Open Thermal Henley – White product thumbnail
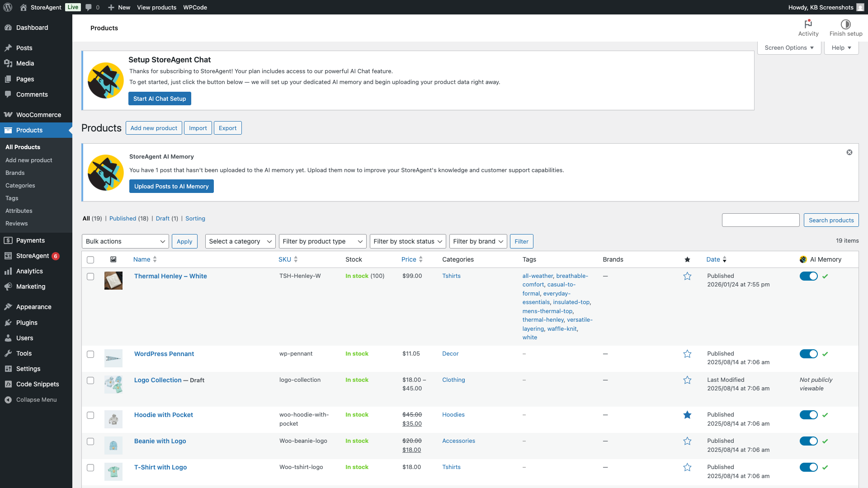Viewport: 868px width, 488px height. point(113,281)
